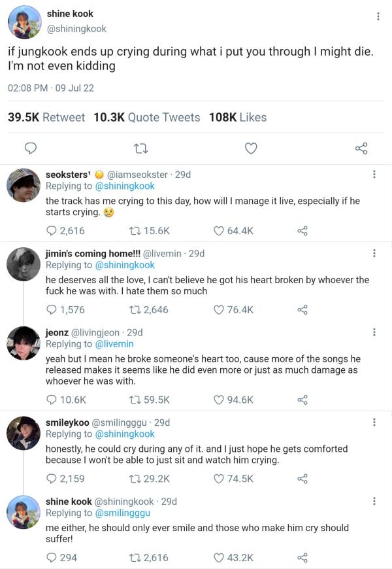The height and width of the screenshot is (569, 392).
Task: Retweet the main jungkook crying tweet
Action: click(x=140, y=148)
